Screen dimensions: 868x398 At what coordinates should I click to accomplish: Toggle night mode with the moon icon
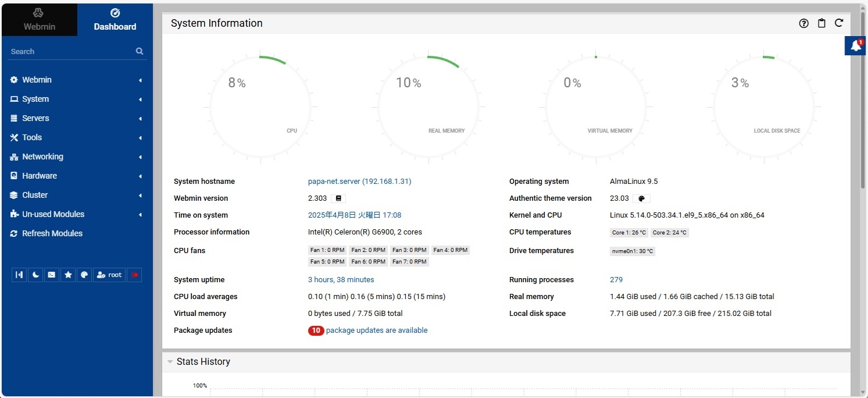pyautogui.click(x=35, y=275)
